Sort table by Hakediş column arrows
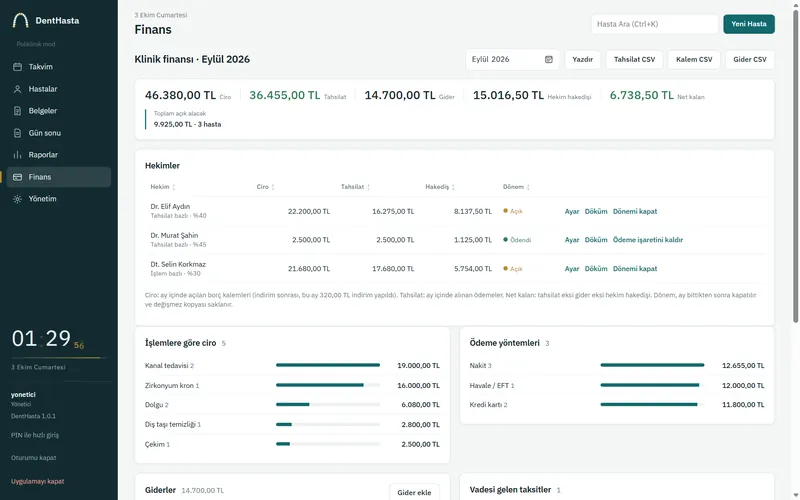Viewport: 800px width, 500px height. pyautogui.click(x=453, y=187)
